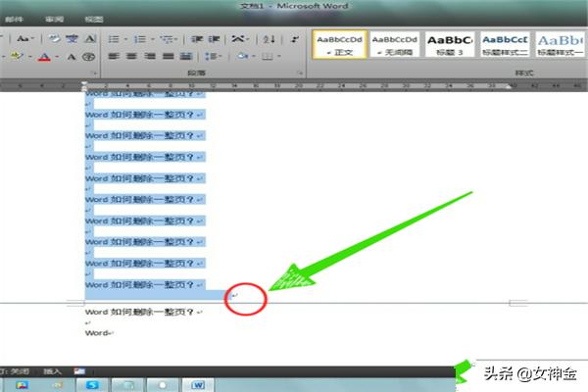Click the Word icon in taskbar
Screen dimensions: 588x392
[x=199, y=384]
